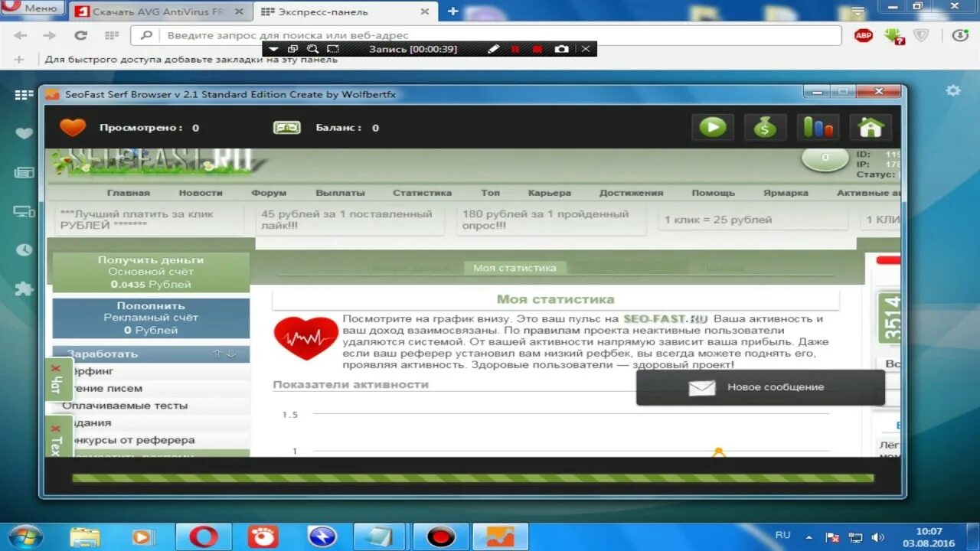
Task: Go to home via the house icon
Action: [x=871, y=127]
